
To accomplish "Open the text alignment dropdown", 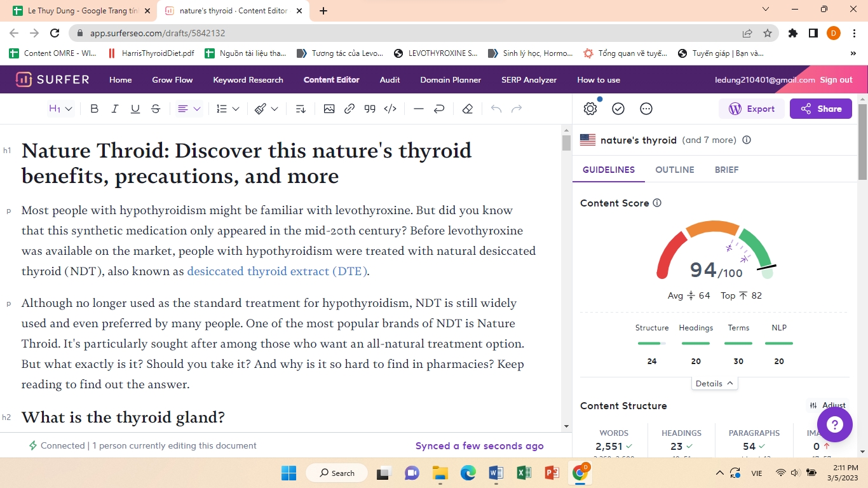I will click(189, 109).
